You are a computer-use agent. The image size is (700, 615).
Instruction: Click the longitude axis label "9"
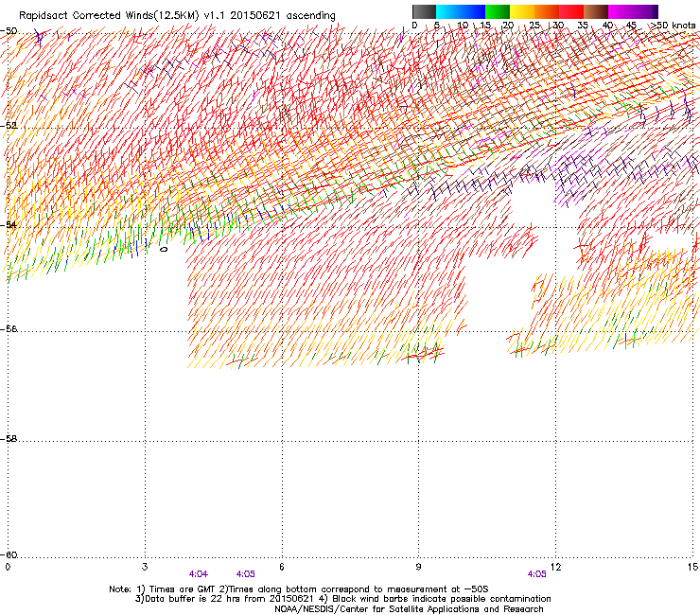(418, 567)
